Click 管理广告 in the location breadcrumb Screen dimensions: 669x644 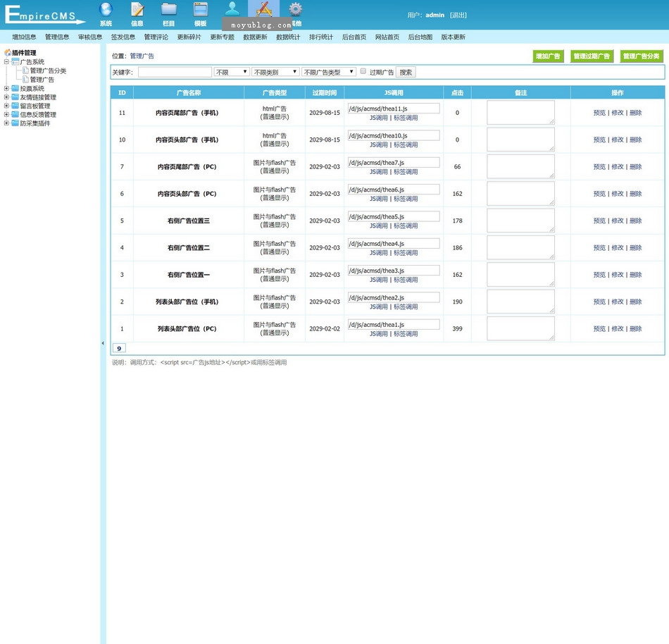142,56
